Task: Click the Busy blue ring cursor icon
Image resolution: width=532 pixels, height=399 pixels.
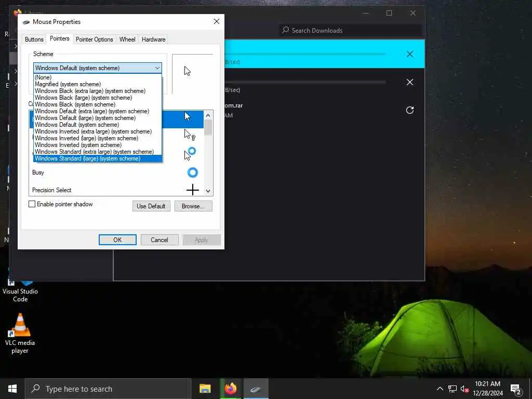Action: [192, 172]
